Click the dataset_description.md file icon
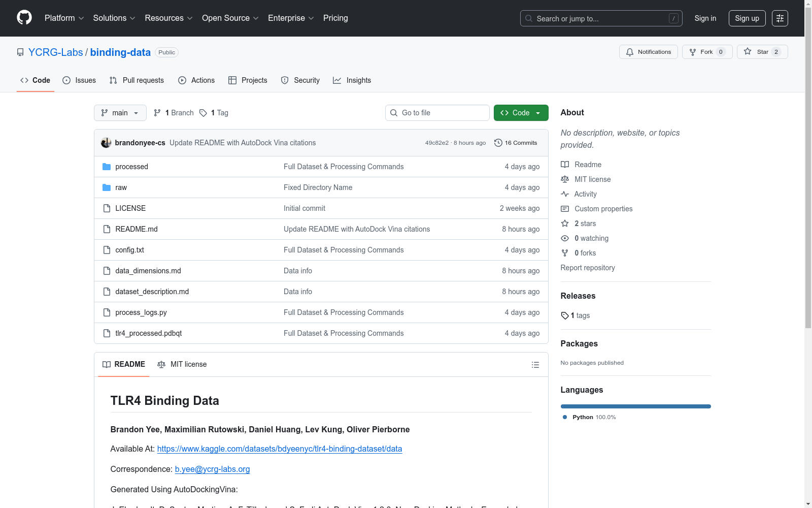The height and width of the screenshot is (508, 812). [x=107, y=292]
